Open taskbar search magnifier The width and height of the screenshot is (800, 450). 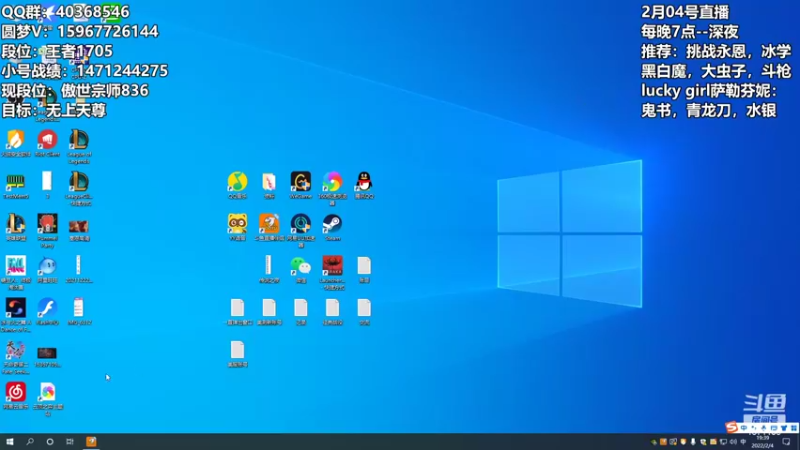coord(30,441)
